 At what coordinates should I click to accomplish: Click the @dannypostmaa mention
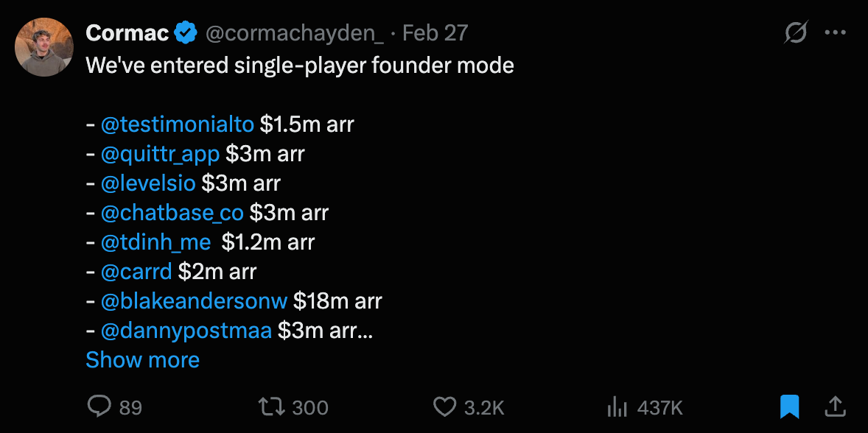[186, 331]
